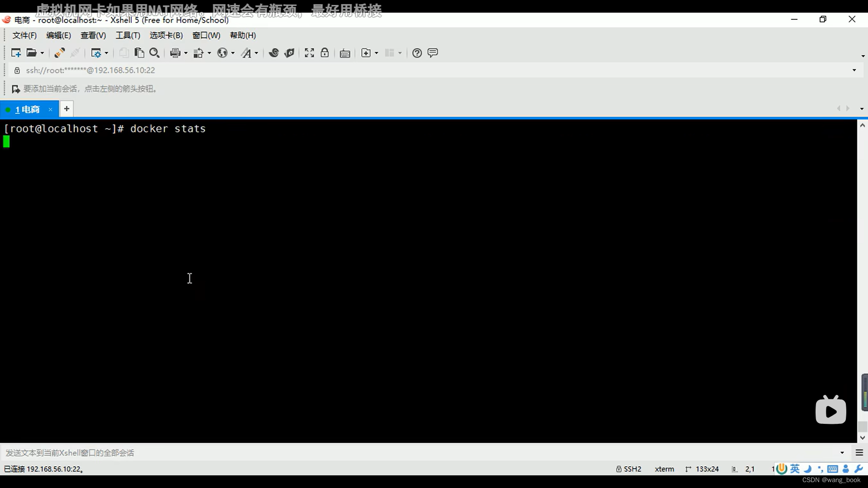Screen dimensions: 868x488
Task: Expand the color scheme dropdown arrow
Action: coord(209,53)
